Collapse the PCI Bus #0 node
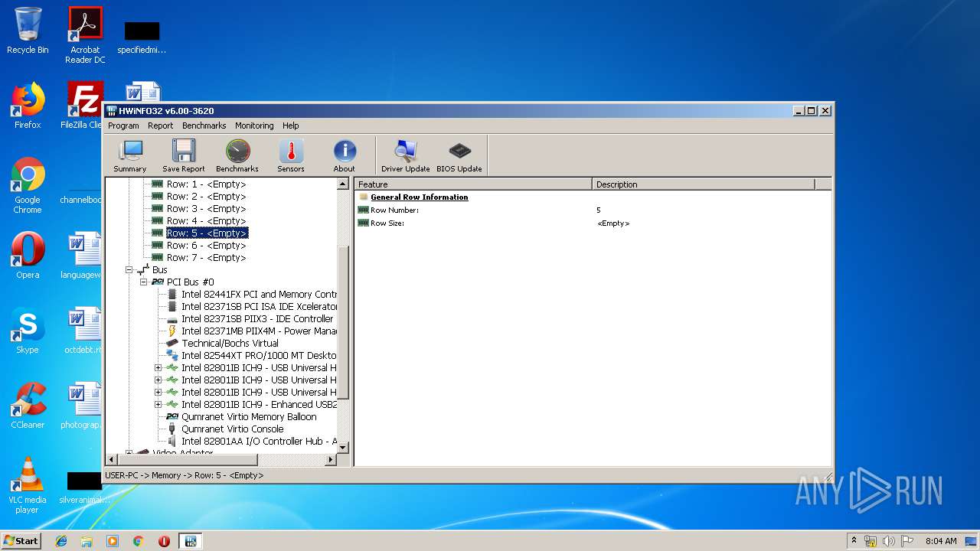The image size is (980, 551). (x=143, y=282)
